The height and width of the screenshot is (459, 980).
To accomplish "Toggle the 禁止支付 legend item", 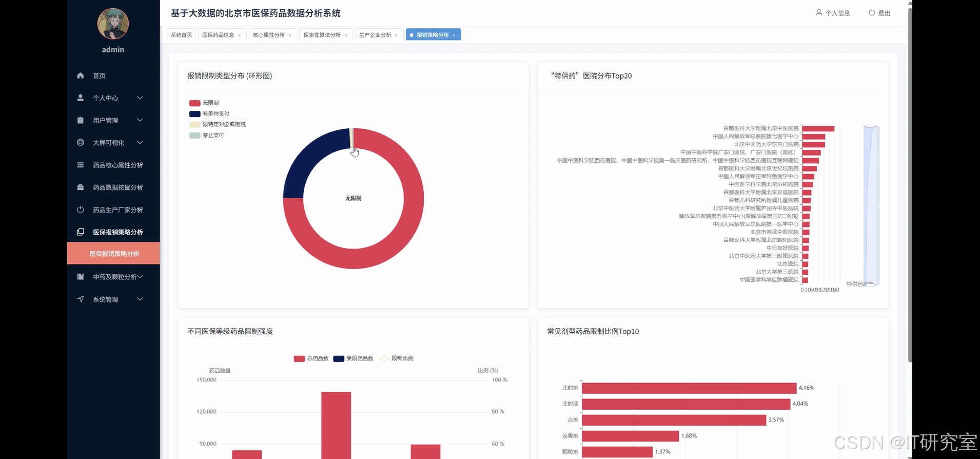I will pos(207,135).
